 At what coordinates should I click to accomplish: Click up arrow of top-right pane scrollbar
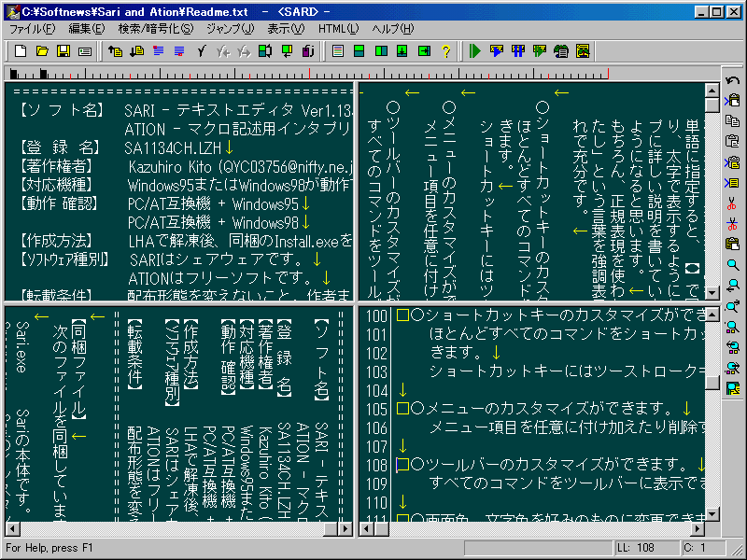click(712, 90)
